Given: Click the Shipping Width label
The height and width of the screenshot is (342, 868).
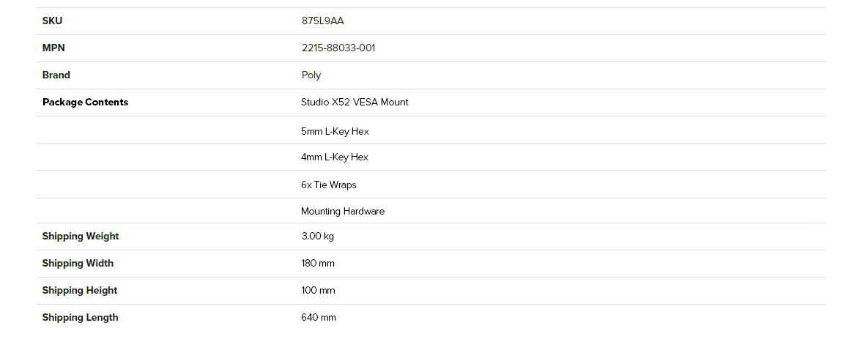Looking at the screenshot, I should [x=78, y=264].
